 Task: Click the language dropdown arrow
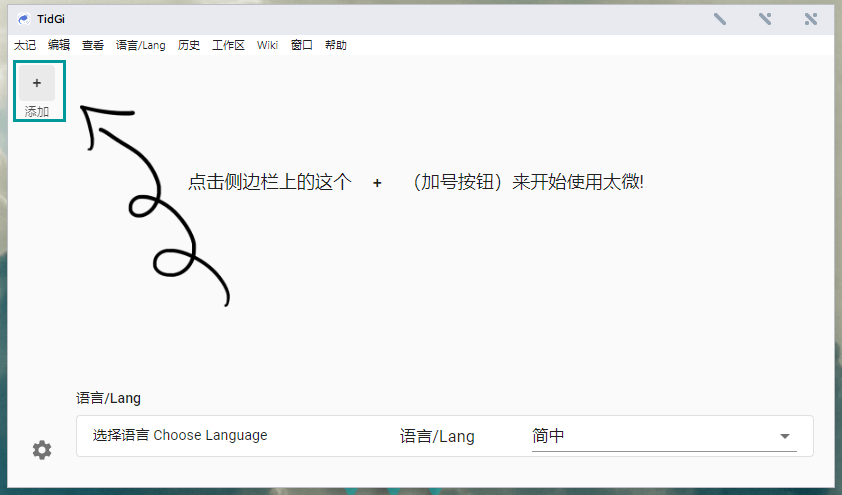[x=785, y=436]
